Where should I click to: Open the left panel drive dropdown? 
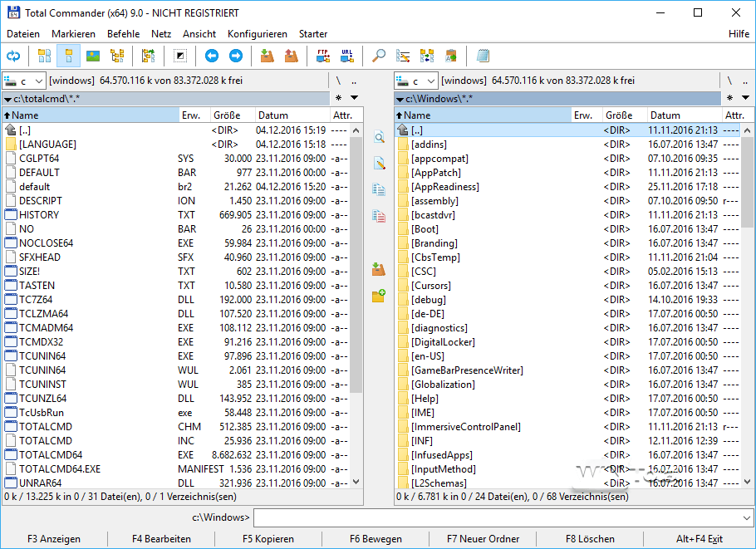24,81
